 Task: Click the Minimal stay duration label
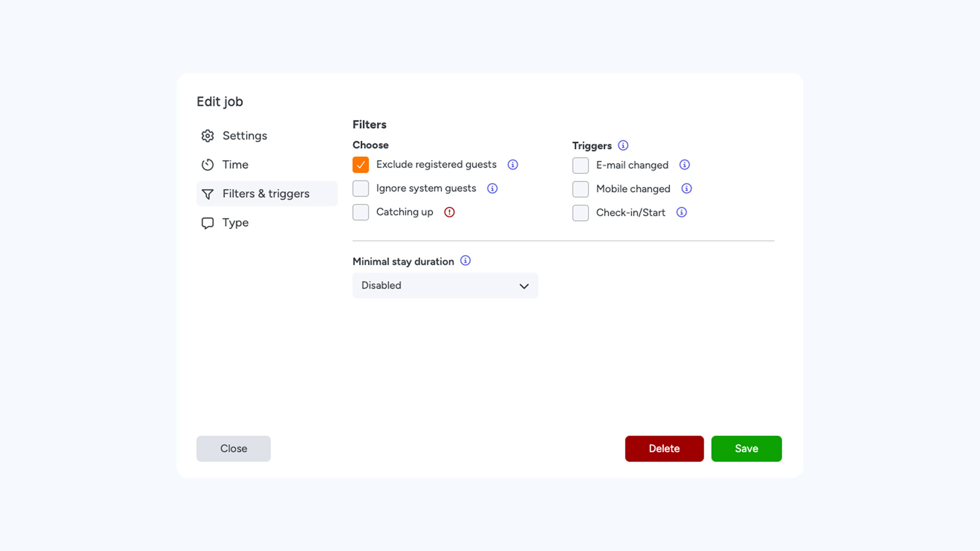(403, 261)
